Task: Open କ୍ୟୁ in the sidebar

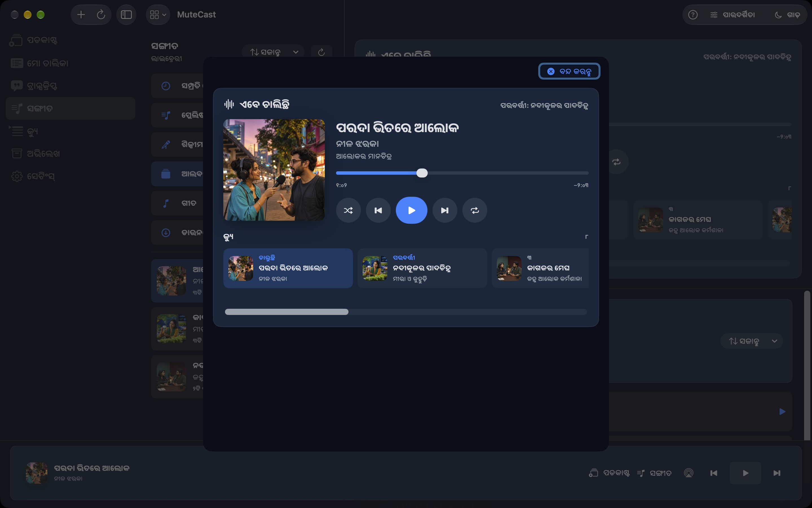Action: [x=70, y=131]
